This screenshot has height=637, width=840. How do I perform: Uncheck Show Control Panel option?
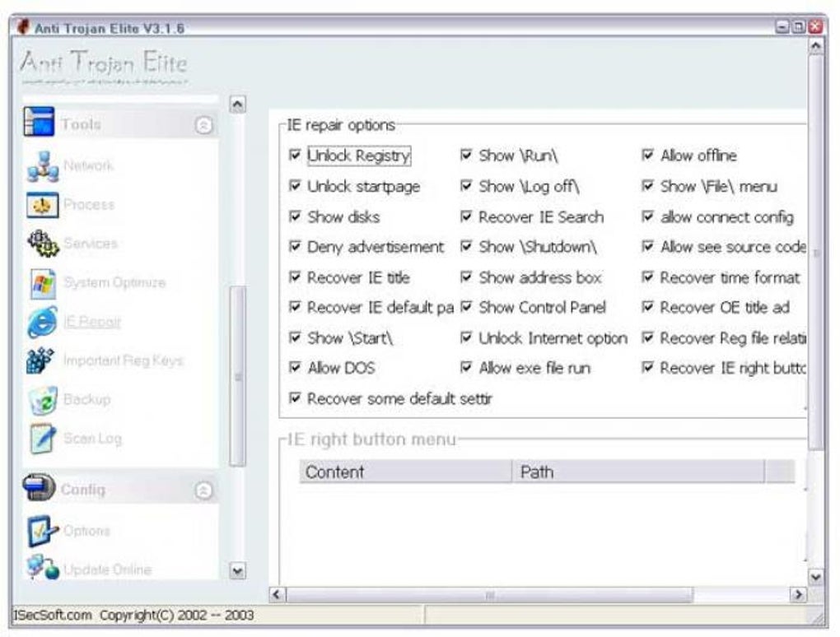pos(466,307)
